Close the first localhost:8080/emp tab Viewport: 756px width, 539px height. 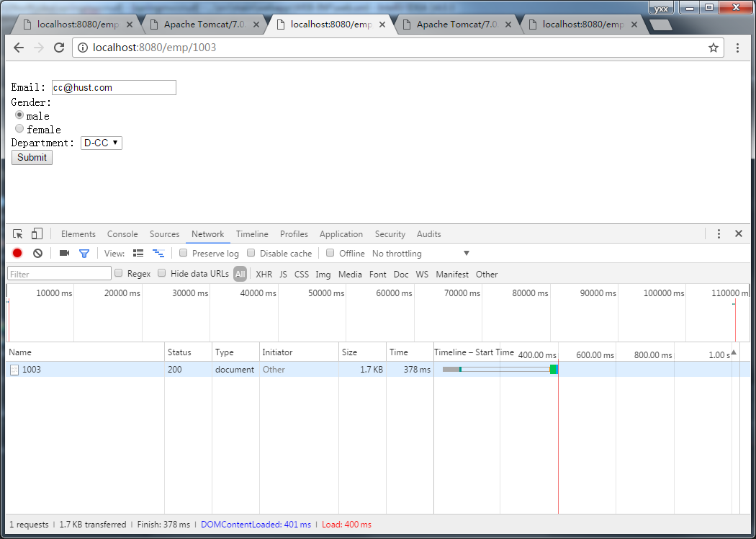coord(129,24)
